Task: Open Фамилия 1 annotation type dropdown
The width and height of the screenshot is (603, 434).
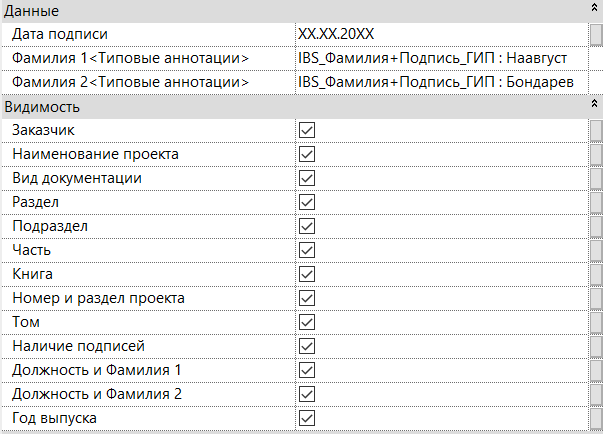Action: [x=442, y=58]
